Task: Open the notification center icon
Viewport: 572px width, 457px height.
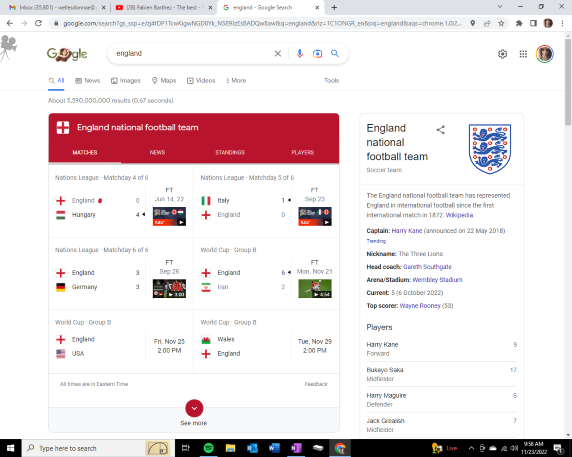Action: [x=559, y=448]
